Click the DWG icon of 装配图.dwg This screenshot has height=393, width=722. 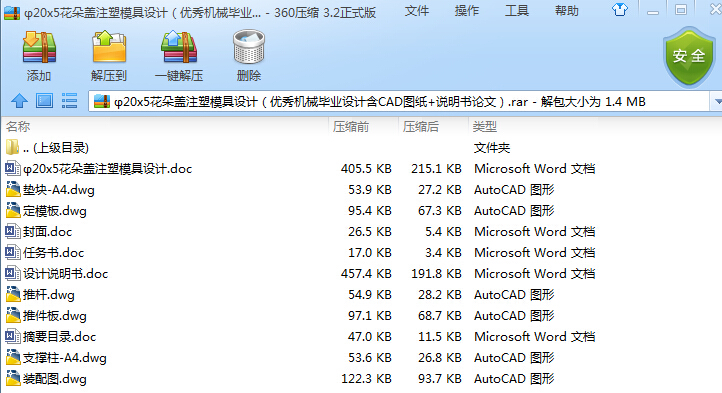(13, 379)
